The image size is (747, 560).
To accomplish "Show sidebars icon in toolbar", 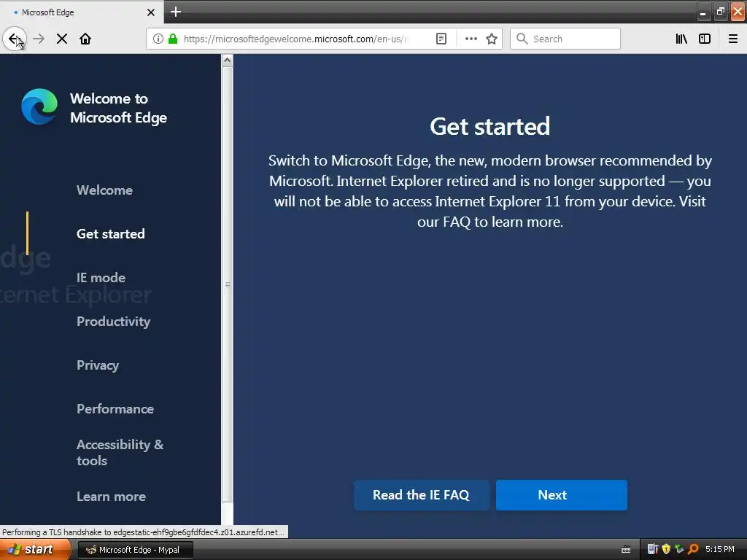I will pyautogui.click(x=705, y=39).
